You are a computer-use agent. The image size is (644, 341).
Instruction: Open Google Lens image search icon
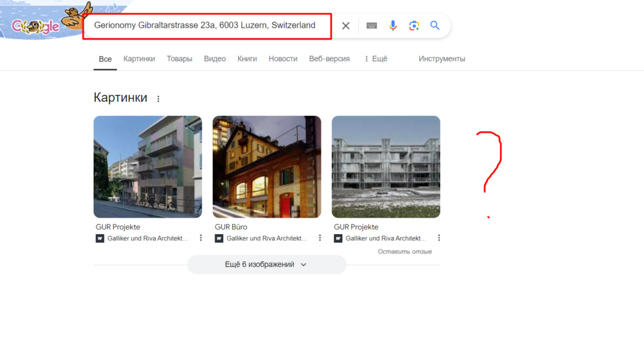tap(414, 25)
